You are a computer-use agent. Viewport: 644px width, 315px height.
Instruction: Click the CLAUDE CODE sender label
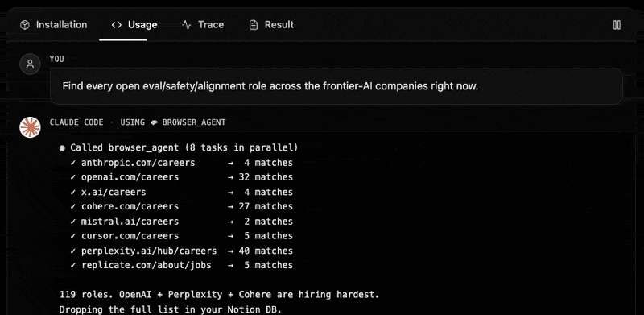76,122
